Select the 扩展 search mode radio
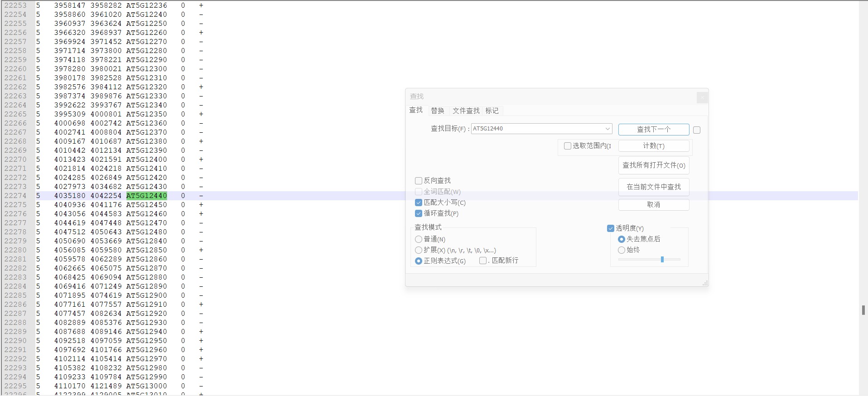Screen dimensions: 868x396 click(419, 250)
